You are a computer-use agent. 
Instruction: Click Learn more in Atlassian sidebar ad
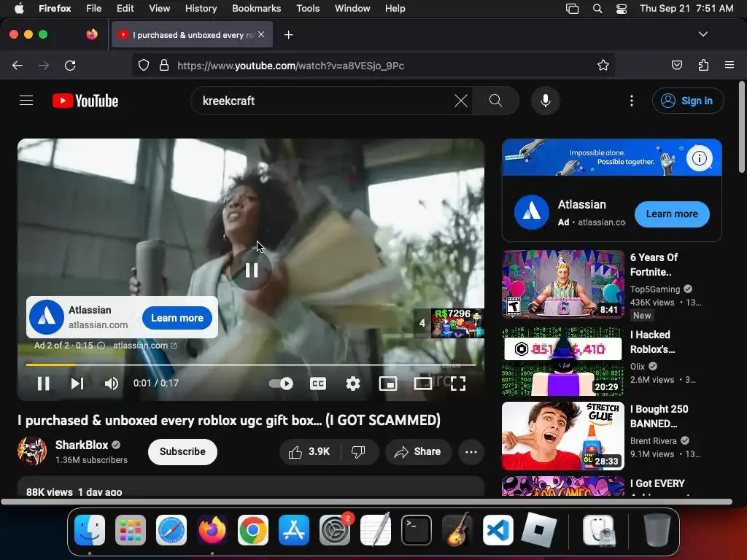pos(672,214)
